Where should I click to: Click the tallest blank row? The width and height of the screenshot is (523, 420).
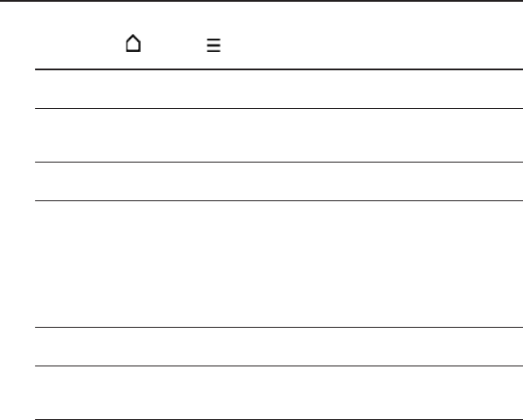click(279, 264)
